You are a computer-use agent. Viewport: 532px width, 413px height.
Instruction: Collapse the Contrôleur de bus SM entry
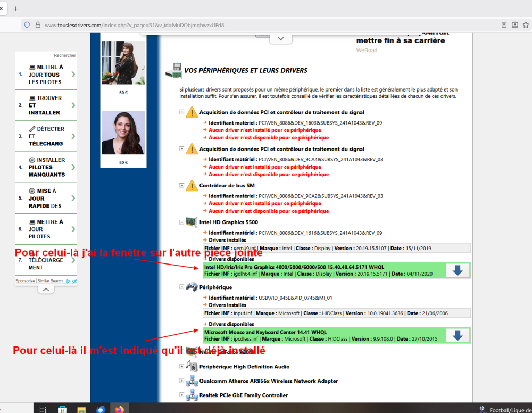[182, 185]
